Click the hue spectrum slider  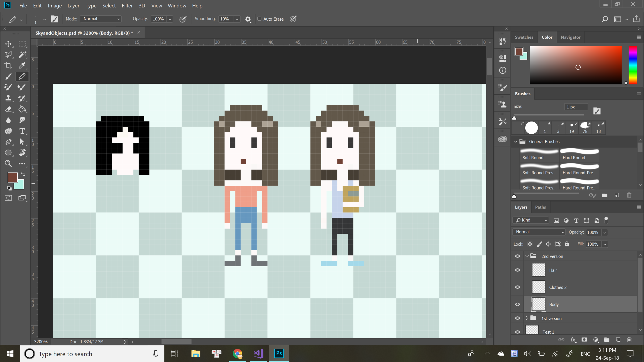(633, 65)
